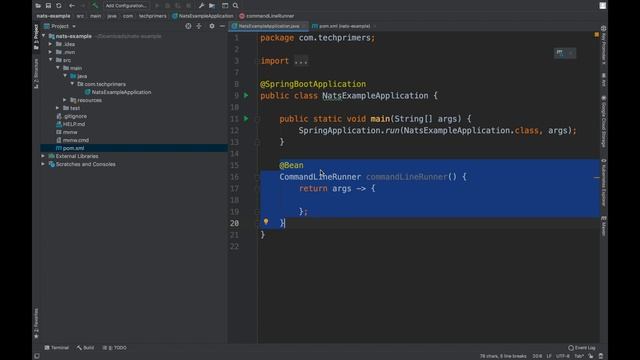Toggle the Project tool window sidebar tab
This screenshot has height=360, width=640.
click(x=36, y=37)
